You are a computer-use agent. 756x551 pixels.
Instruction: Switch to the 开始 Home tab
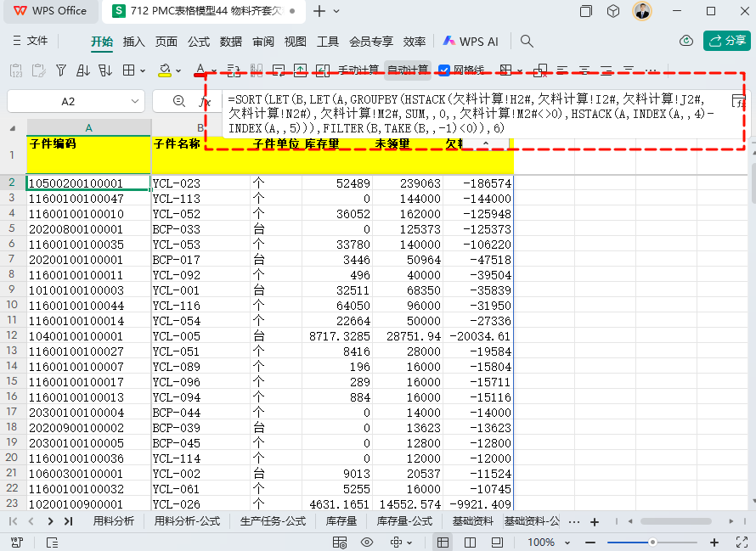click(102, 42)
